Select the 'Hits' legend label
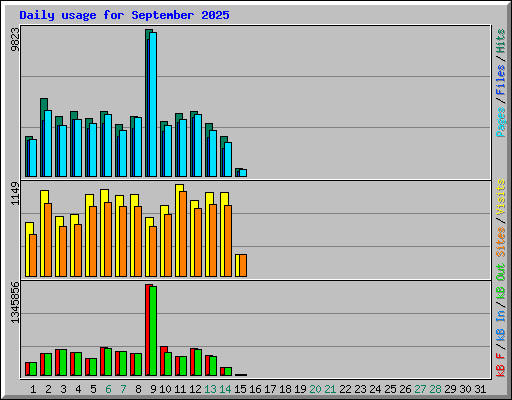The image size is (512, 400). coord(501,41)
